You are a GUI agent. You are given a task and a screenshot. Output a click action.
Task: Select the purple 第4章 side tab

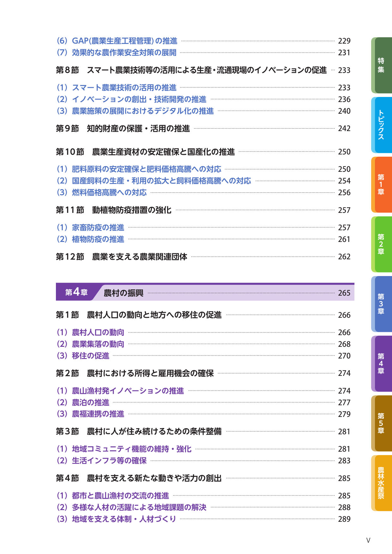coord(382,364)
